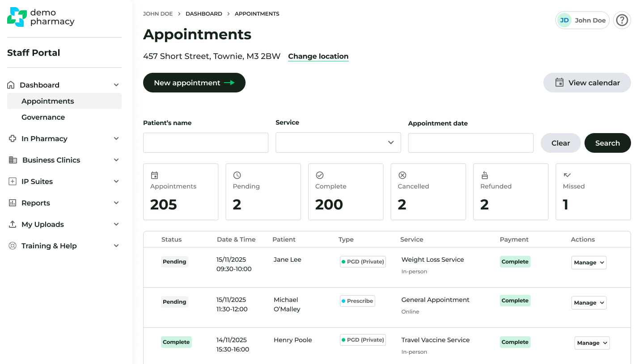The width and height of the screenshot is (644, 364).
Task: Open the Change location link
Action: (318, 56)
